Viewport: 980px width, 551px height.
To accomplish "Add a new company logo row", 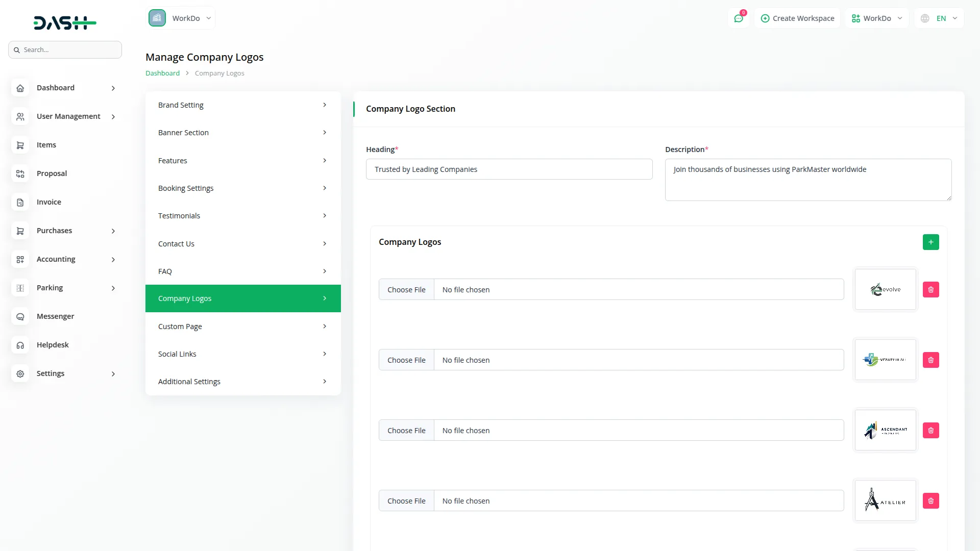I will tap(930, 242).
